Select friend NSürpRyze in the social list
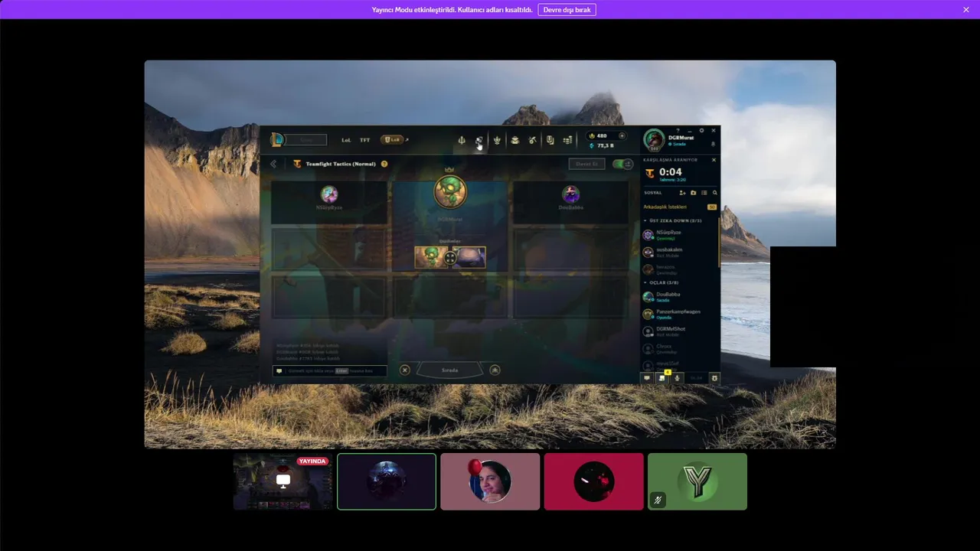Viewport: 980px width, 551px height. pos(680,235)
